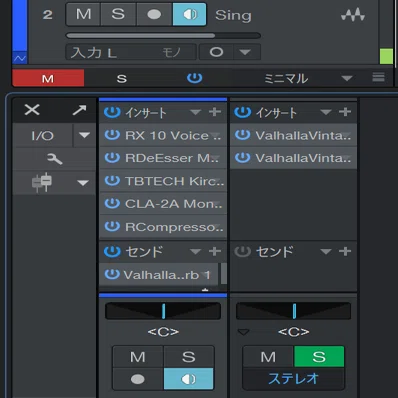Click the mixer fader icon

pyautogui.click(x=42, y=182)
